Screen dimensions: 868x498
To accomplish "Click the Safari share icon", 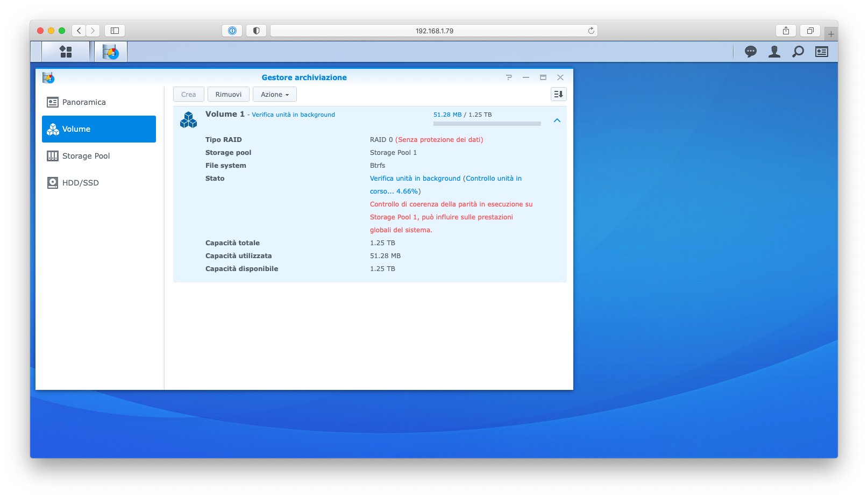I will click(x=786, y=31).
